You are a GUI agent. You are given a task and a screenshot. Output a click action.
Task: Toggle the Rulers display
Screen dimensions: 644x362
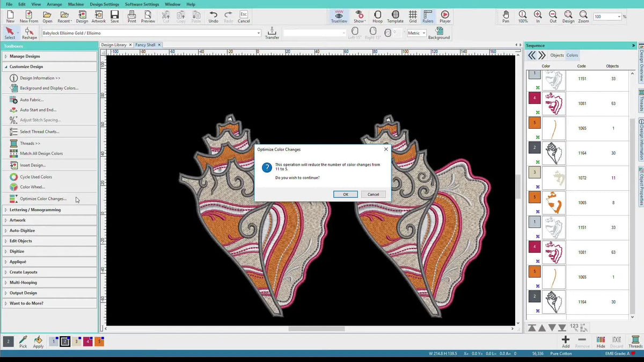428,17
